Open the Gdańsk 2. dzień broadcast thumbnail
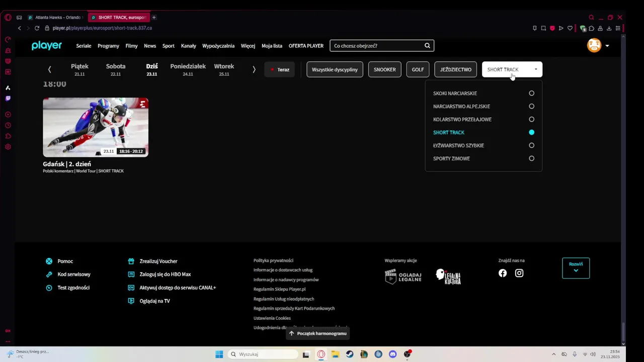Image resolution: width=644 pixels, height=362 pixels. pos(96,127)
